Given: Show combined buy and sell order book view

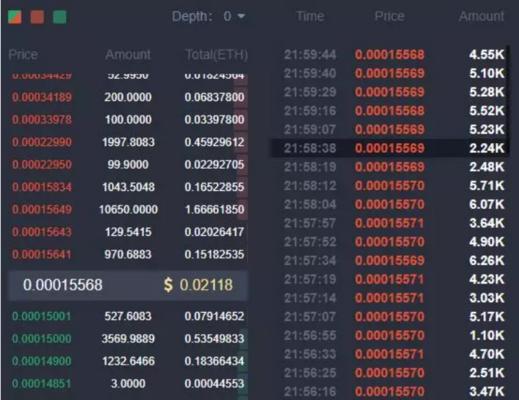Looking at the screenshot, I should pos(15,17).
